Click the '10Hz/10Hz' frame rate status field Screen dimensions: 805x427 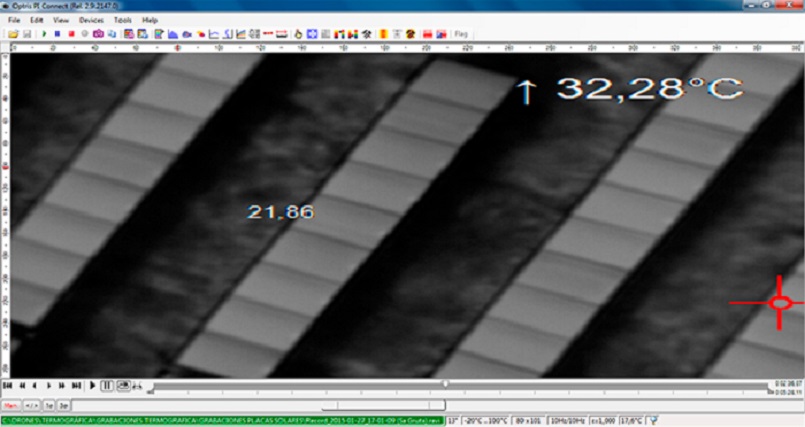pyautogui.click(x=567, y=421)
